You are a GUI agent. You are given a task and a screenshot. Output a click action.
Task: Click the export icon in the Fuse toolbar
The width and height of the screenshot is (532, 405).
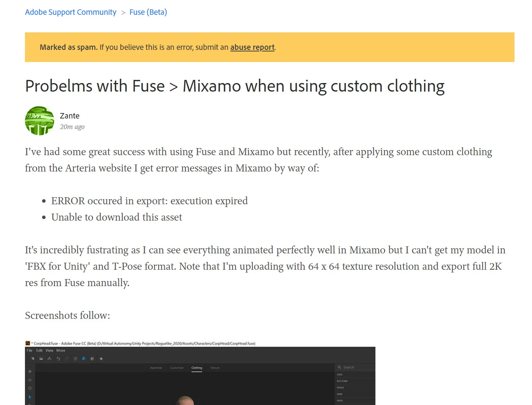tap(49, 359)
